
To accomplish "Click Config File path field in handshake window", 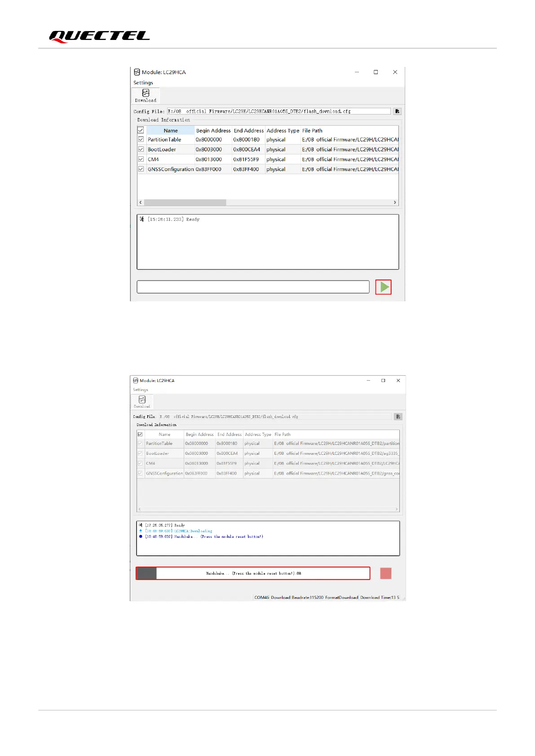I will [275, 417].
